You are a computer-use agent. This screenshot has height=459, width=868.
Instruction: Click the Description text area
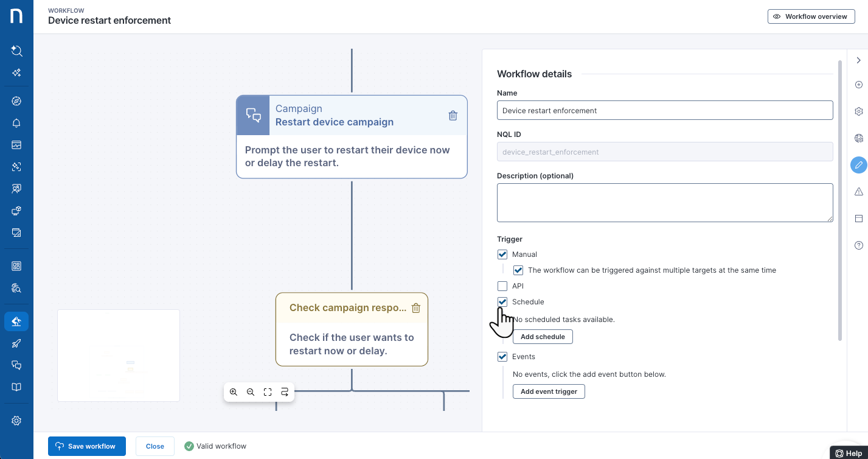tap(664, 203)
